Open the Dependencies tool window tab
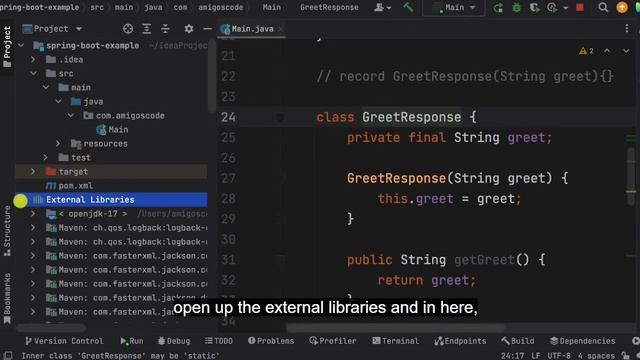640x360 pixels. (x=582, y=341)
